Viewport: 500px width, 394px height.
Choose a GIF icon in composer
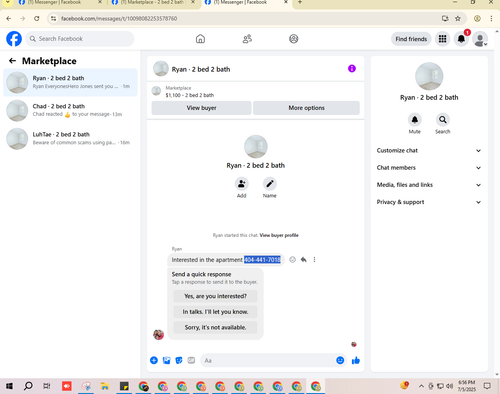coord(191,360)
